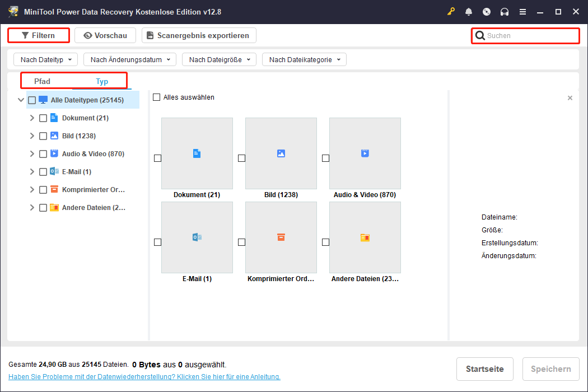Expand the Bild (1238) tree node
Screen dimensions: 588x392
click(32, 136)
